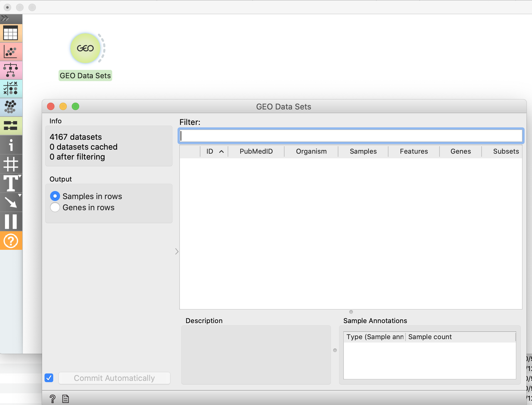The image size is (532, 405).
Task: Sort the dataset table by ID
Action: (214, 151)
